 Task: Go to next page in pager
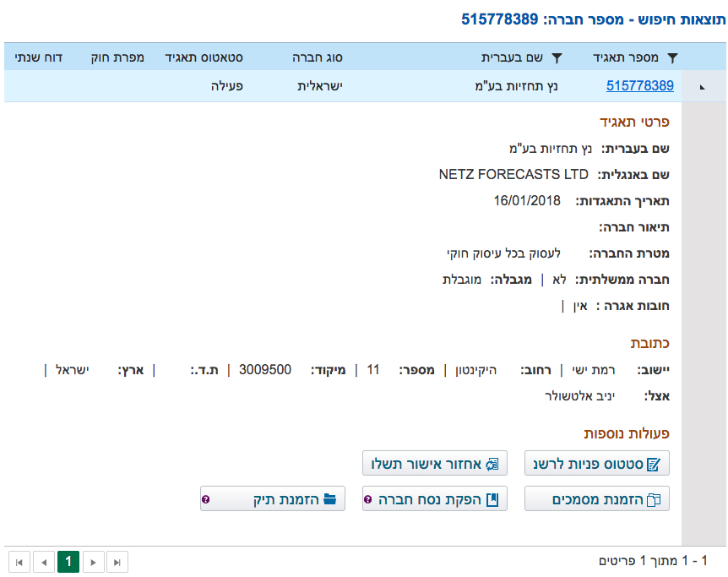point(93,562)
